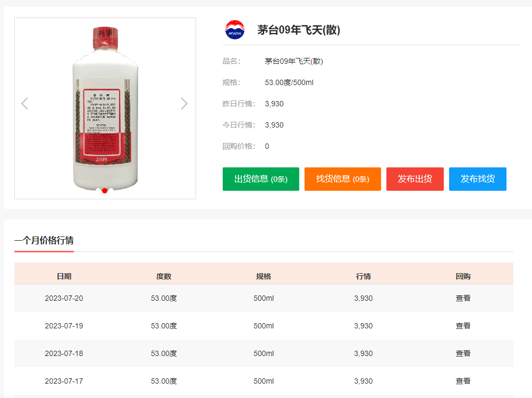Click the previous image arrow on the carousel
532x398 pixels.
pos(24,104)
